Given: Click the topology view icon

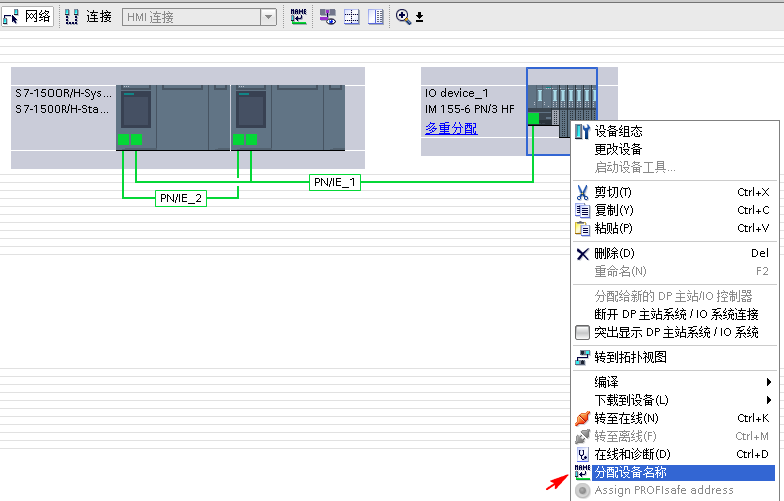Looking at the screenshot, I should click(582, 358).
